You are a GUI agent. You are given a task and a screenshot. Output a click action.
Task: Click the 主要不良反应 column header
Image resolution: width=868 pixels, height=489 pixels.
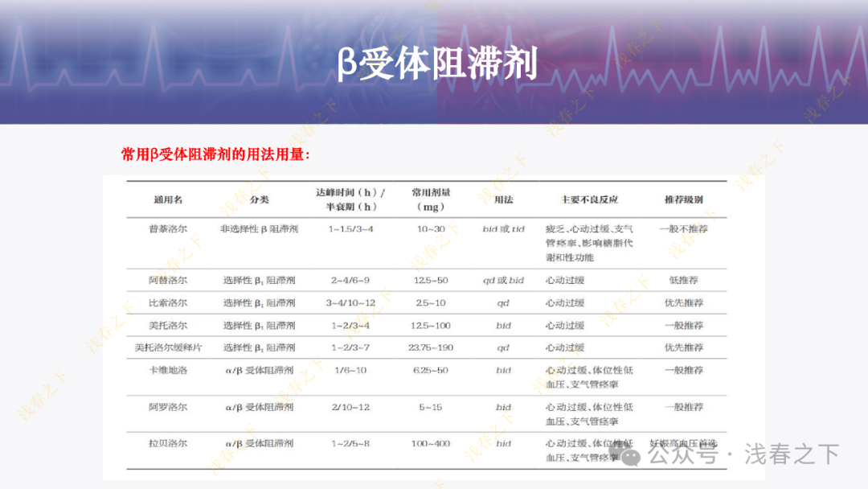click(x=592, y=200)
